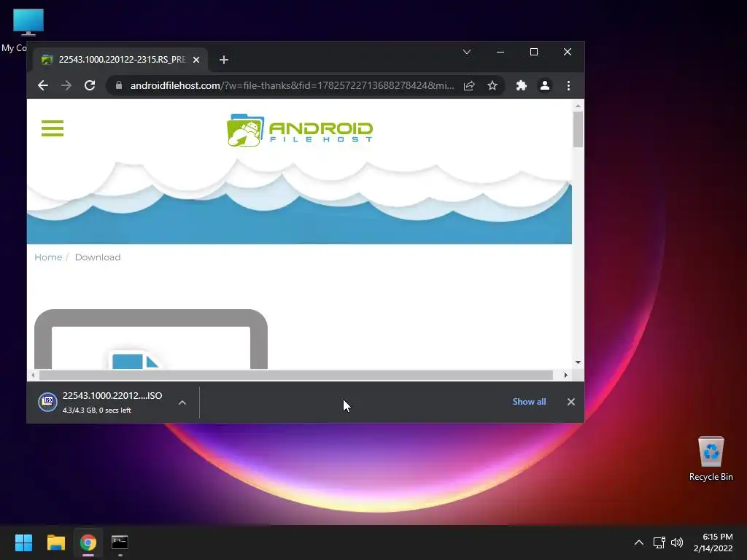The width and height of the screenshot is (747, 560).
Task: Open File Explorer from the taskbar
Action: click(x=55, y=542)
